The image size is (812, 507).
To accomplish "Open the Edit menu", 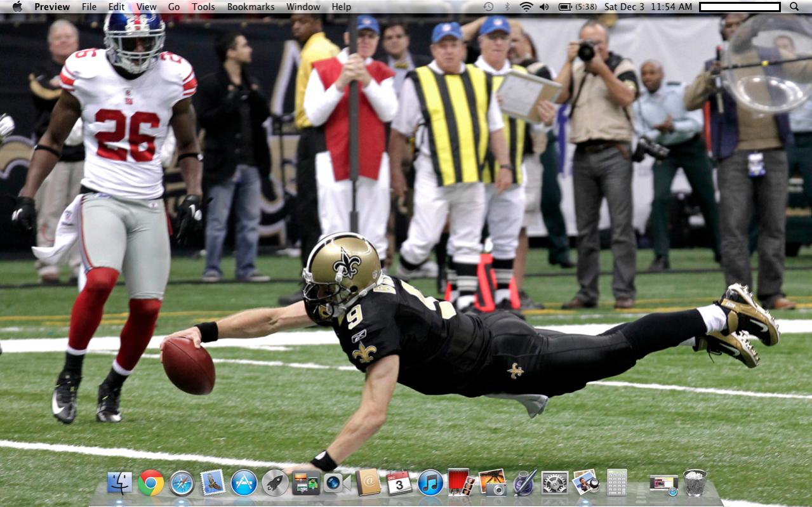I will click(x=116, y=6).
